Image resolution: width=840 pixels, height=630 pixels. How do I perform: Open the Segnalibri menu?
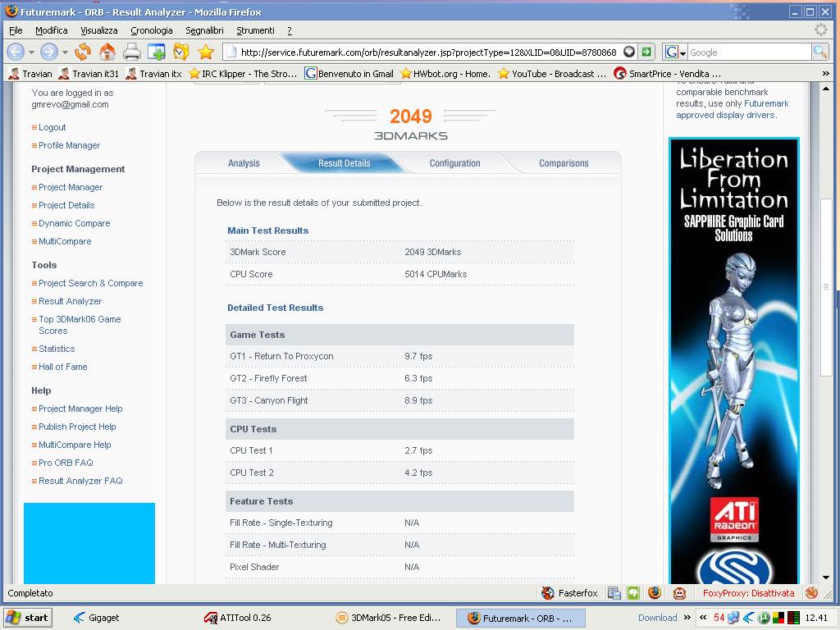(x=204, y=30)
